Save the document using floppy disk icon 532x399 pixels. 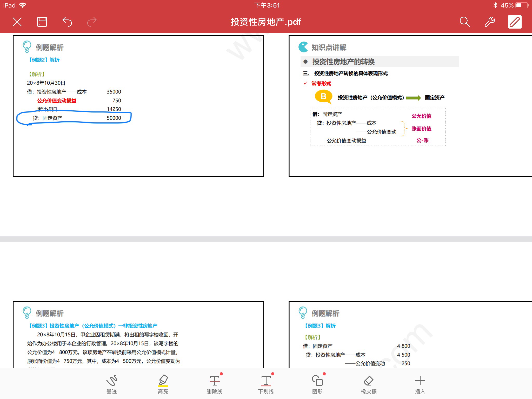[x=42, y=22]
